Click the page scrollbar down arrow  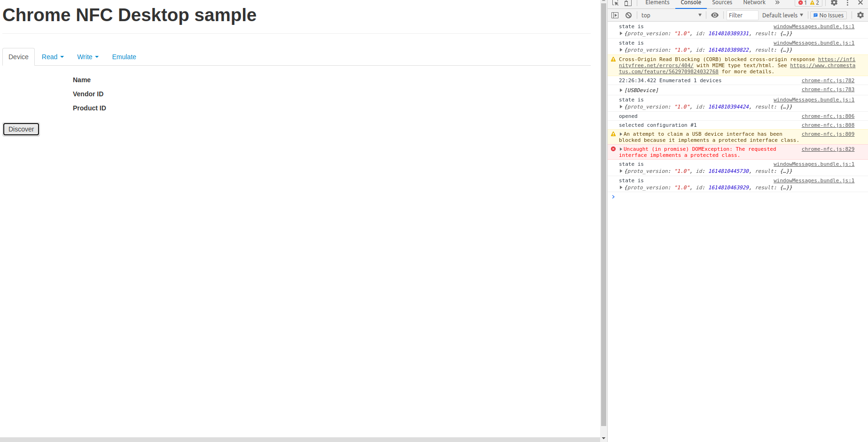pos(603,438)
